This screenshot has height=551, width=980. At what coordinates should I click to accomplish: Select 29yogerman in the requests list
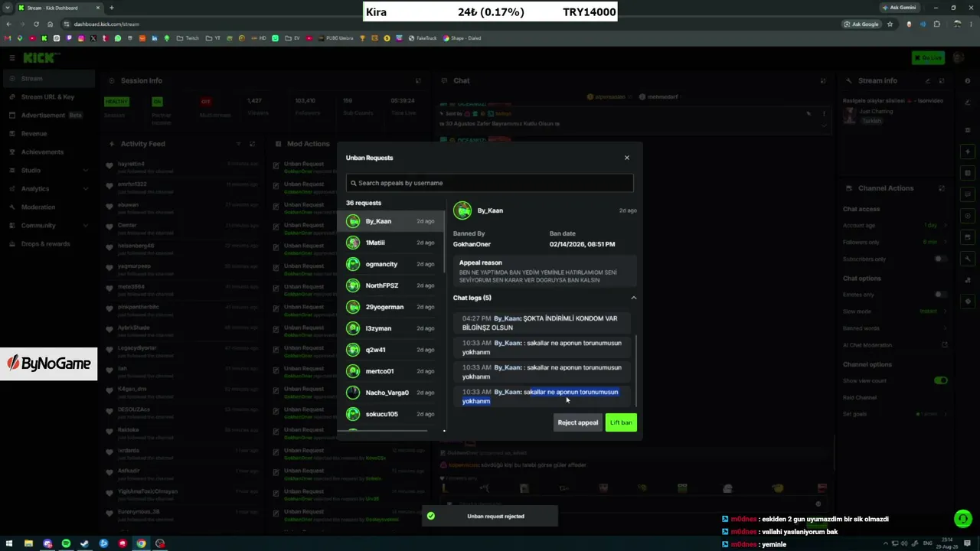(391, 307)
